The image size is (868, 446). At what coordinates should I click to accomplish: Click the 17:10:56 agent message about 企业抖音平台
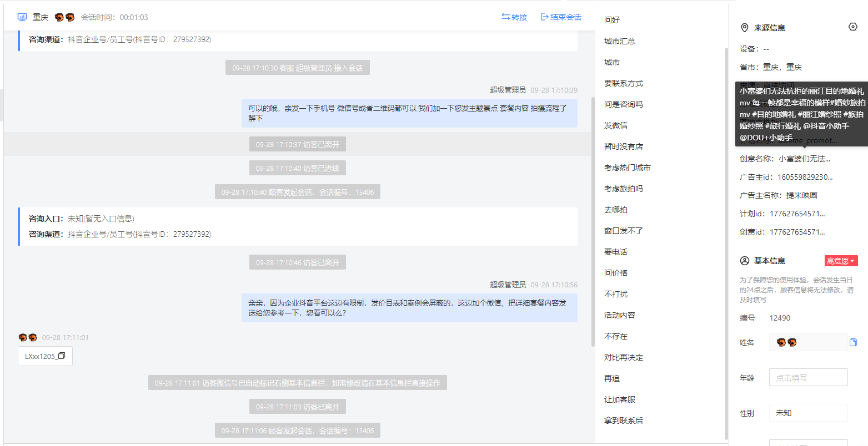point(409,308)
